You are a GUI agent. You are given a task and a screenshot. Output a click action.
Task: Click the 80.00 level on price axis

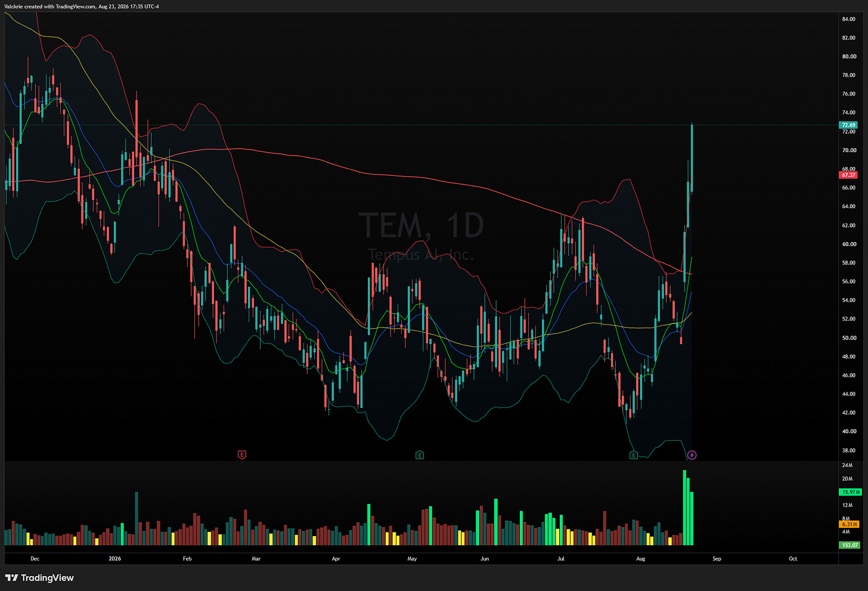(849, 57)
